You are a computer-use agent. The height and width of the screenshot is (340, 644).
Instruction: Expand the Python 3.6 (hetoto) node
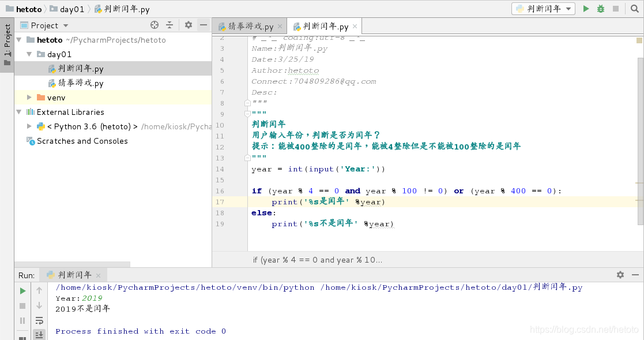29,126
